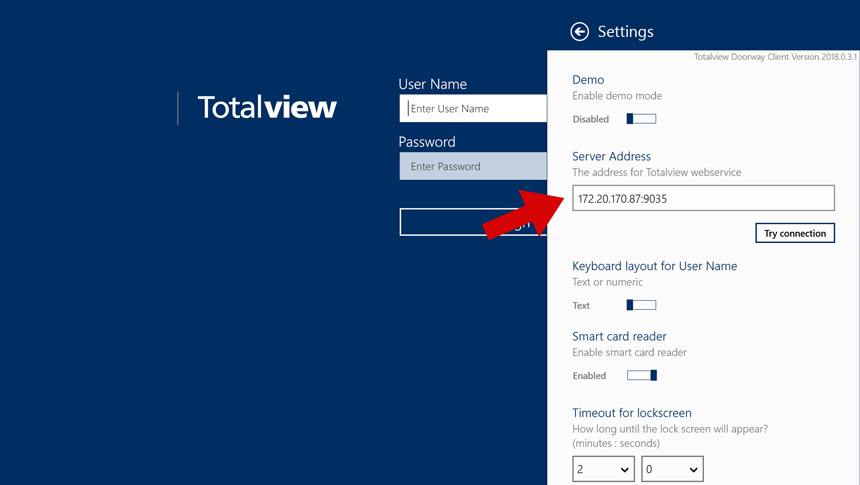
Task: Click the Enable demo mode description
Action: 617,96
